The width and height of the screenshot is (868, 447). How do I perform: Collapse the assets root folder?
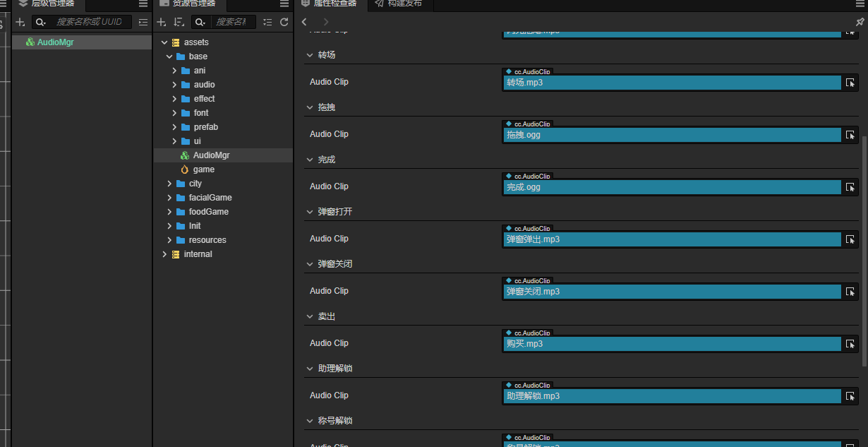click(164, 42)
